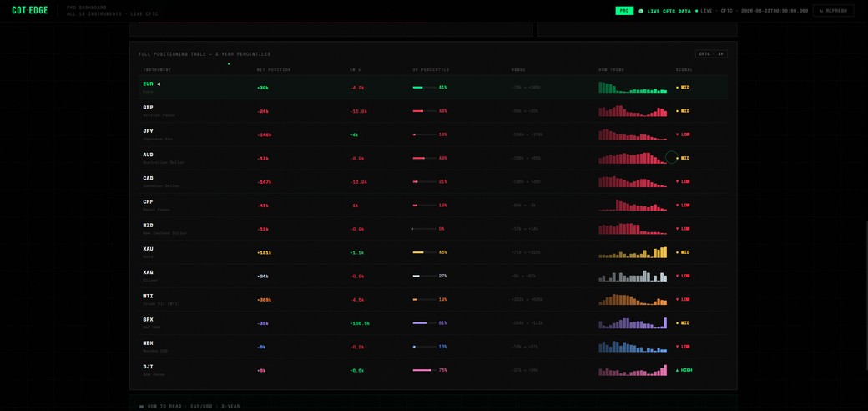
Task: Click XAU net position +181k
Action: 264,252
